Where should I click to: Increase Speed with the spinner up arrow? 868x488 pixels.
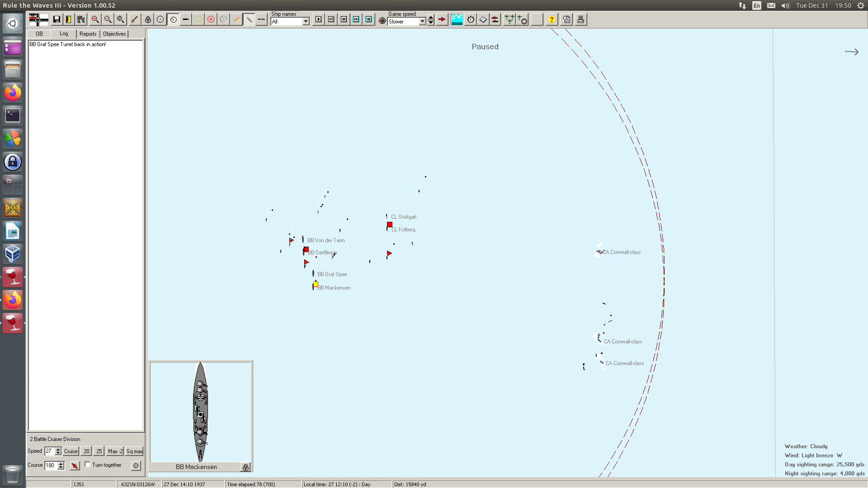[58, 449]
